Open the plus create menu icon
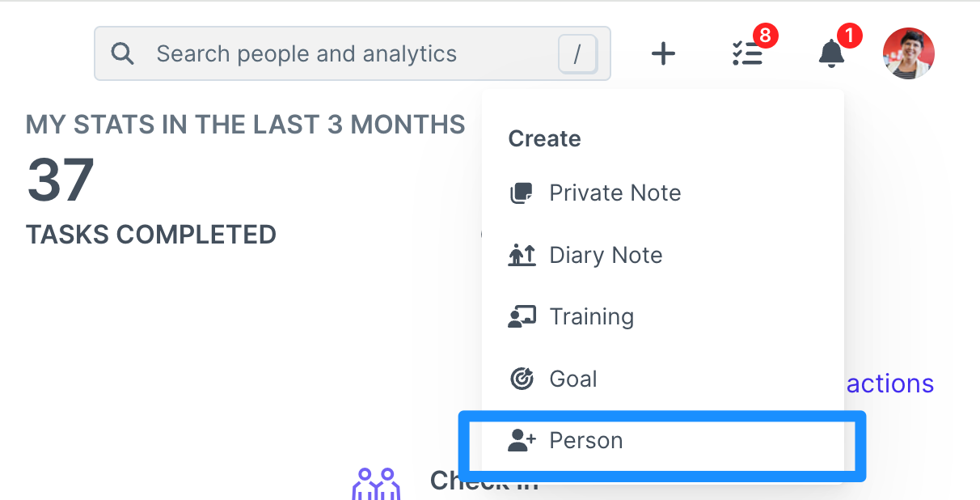Viewport: 980px width, 500px height. pos(663,53)
